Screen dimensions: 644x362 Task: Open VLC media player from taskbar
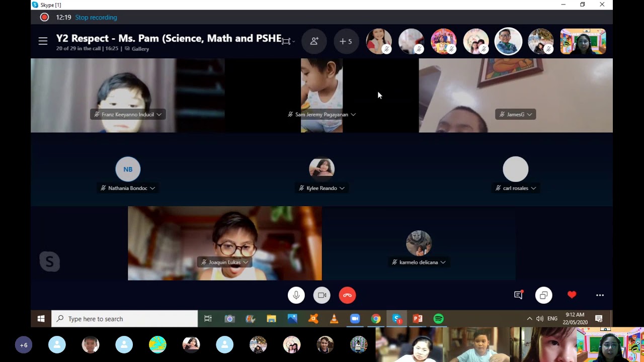[x=334, y=319]
